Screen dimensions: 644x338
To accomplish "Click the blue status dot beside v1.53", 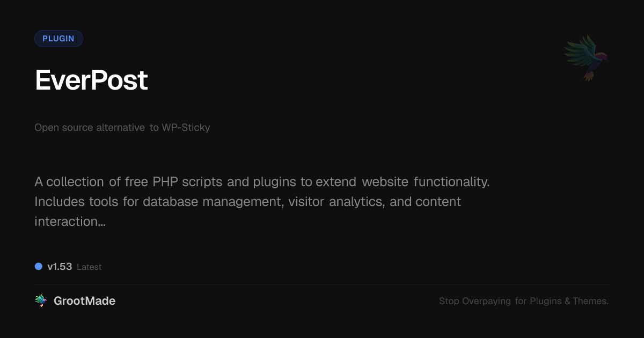I will (39, 266).
